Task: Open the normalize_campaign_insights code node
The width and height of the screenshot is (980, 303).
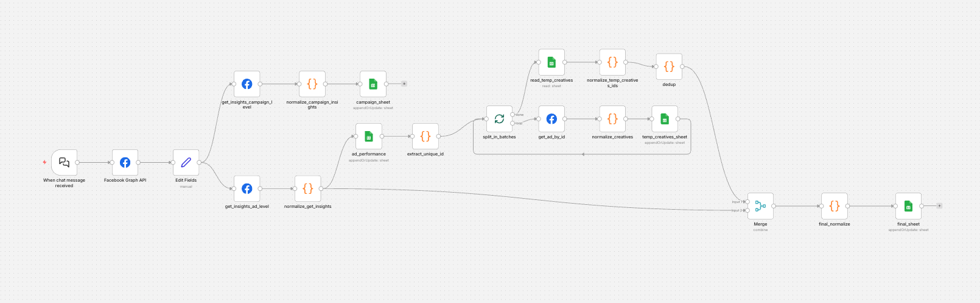Action: [312, 84]
